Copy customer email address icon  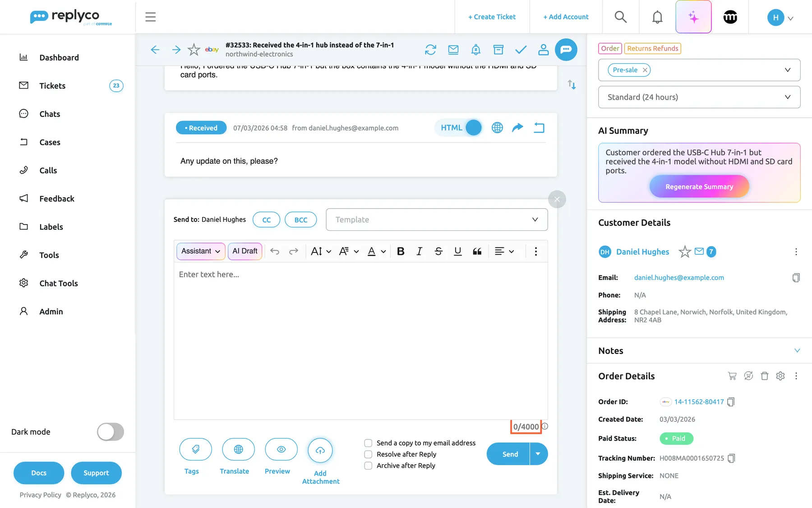(x=796, y=278)
